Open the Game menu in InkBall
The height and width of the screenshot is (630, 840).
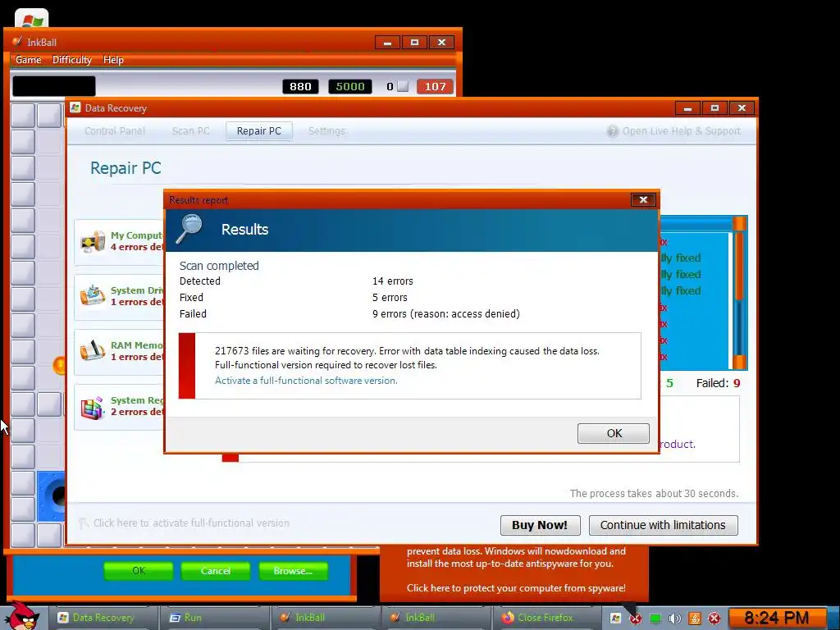(29, 60)
